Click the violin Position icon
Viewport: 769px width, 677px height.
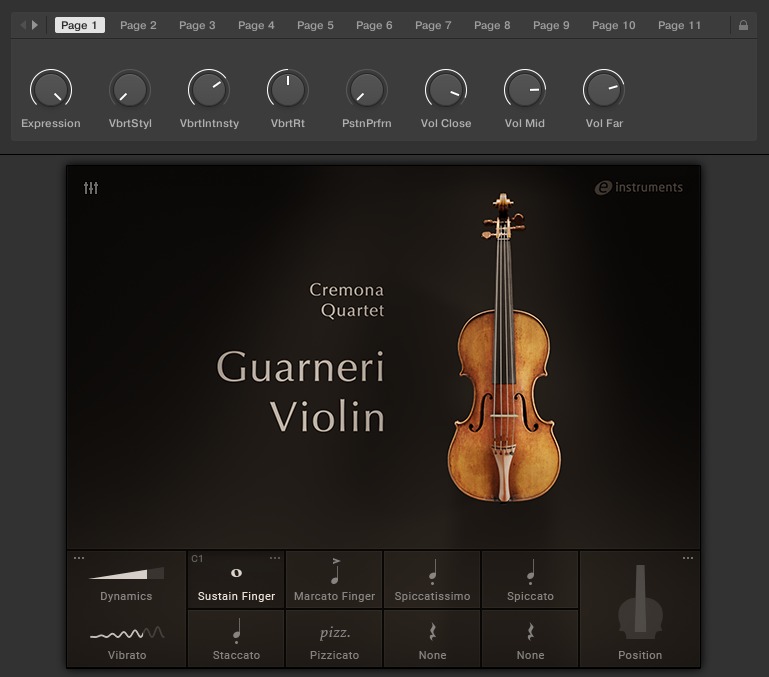[x=639, y=602]
